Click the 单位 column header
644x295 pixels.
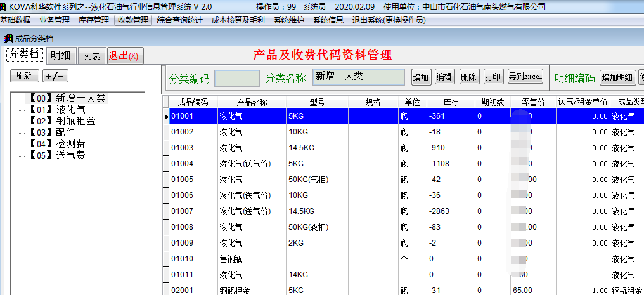[413, 102]
